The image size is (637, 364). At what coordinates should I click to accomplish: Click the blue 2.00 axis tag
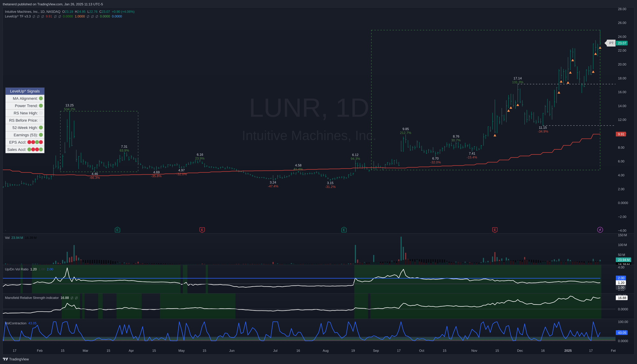click(x=621, y=278)
